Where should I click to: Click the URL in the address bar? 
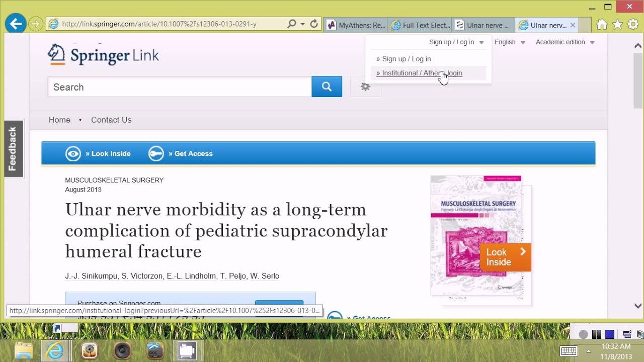click(x=159, y=24)
